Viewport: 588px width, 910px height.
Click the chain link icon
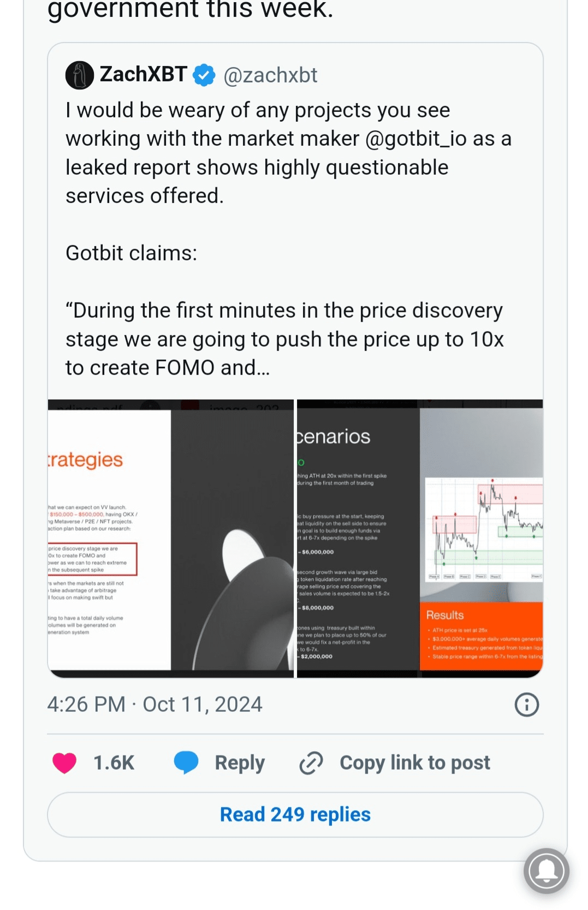311,763
